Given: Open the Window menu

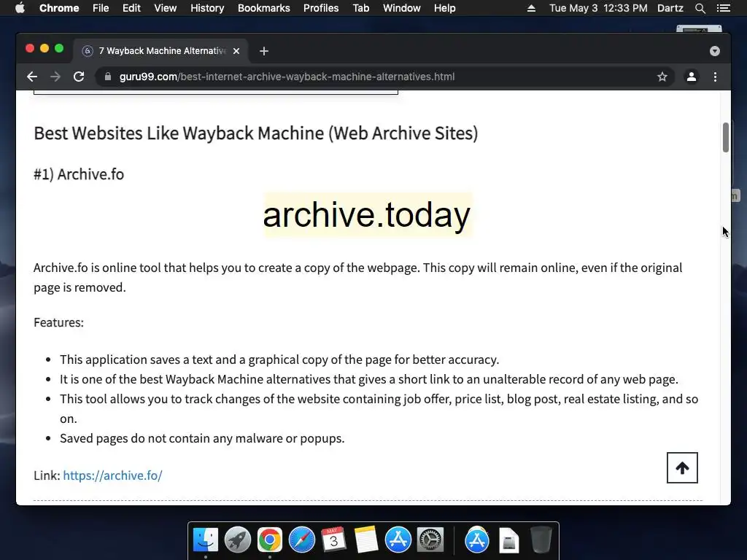Looking at the screenshot, I should pos(402,8).
